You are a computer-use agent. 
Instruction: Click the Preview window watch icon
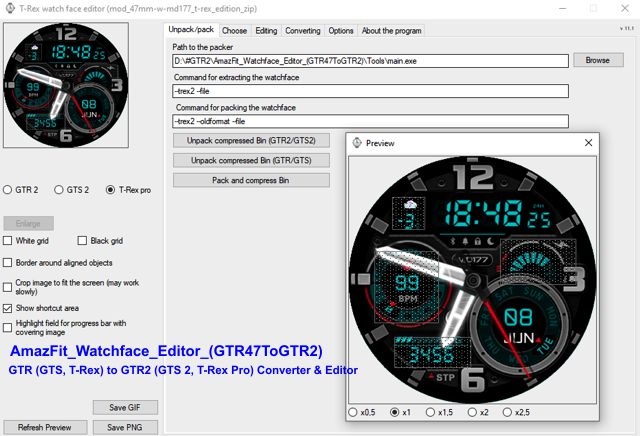[357, 143]
